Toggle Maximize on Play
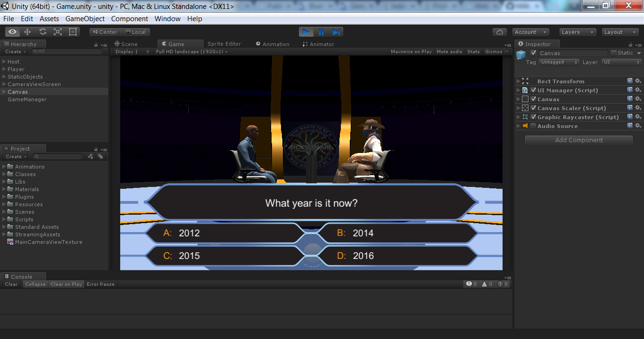644x339 pixels. point(411,52)
